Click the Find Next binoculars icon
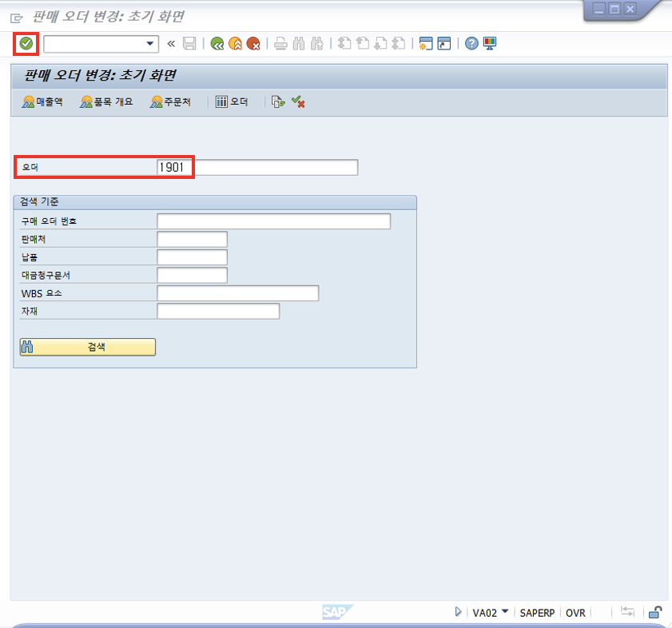The height and width of the screenshot is (628, 672). [x=316, y=43]
